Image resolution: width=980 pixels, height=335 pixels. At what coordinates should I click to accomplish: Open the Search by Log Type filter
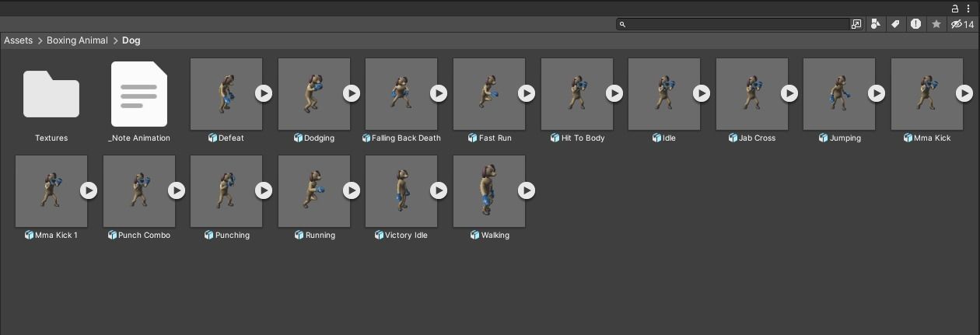click(x=916, y=24)
